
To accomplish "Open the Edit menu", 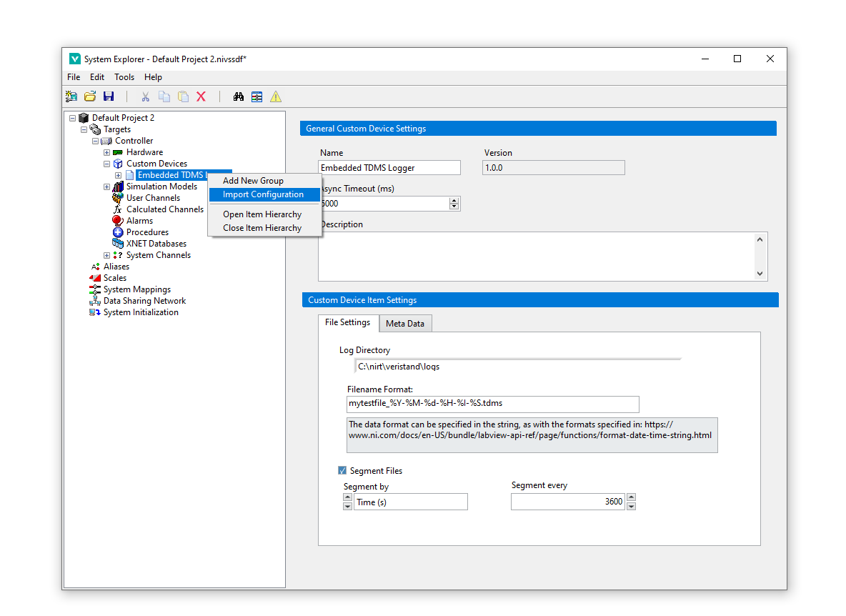I will (97, 77).
